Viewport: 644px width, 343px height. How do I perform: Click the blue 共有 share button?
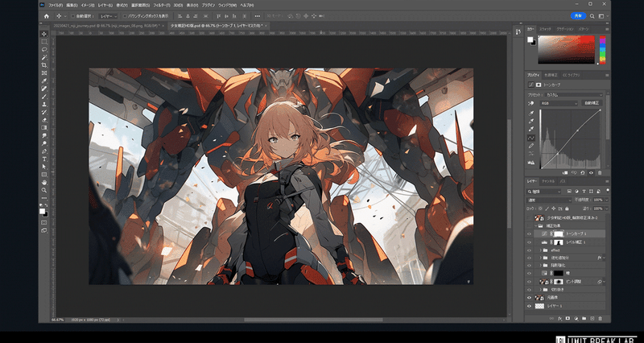[x=578, y=16]
